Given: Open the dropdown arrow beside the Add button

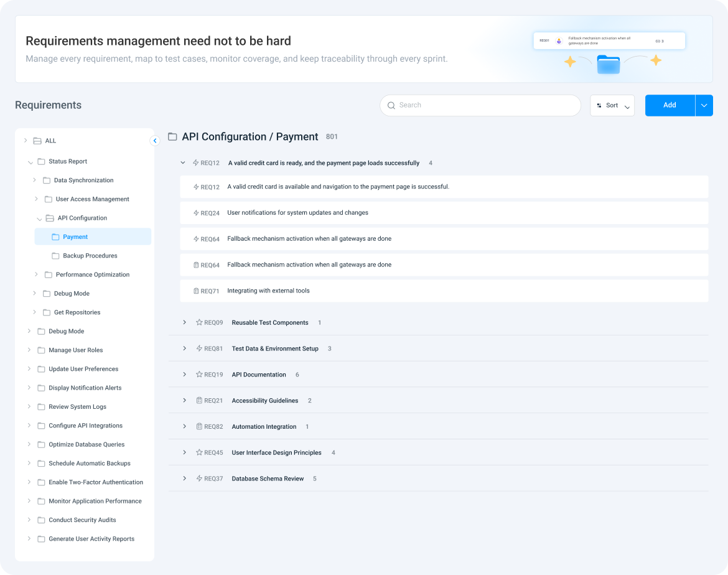Looking at the screenshot, I should tap(704, 106).
